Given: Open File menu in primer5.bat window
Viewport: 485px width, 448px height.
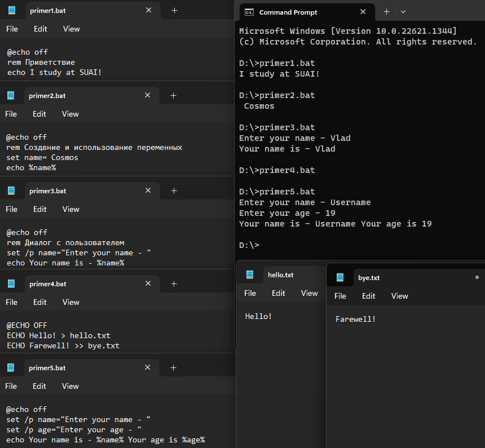Looking at the screenshot, I should tap(11, 386).
